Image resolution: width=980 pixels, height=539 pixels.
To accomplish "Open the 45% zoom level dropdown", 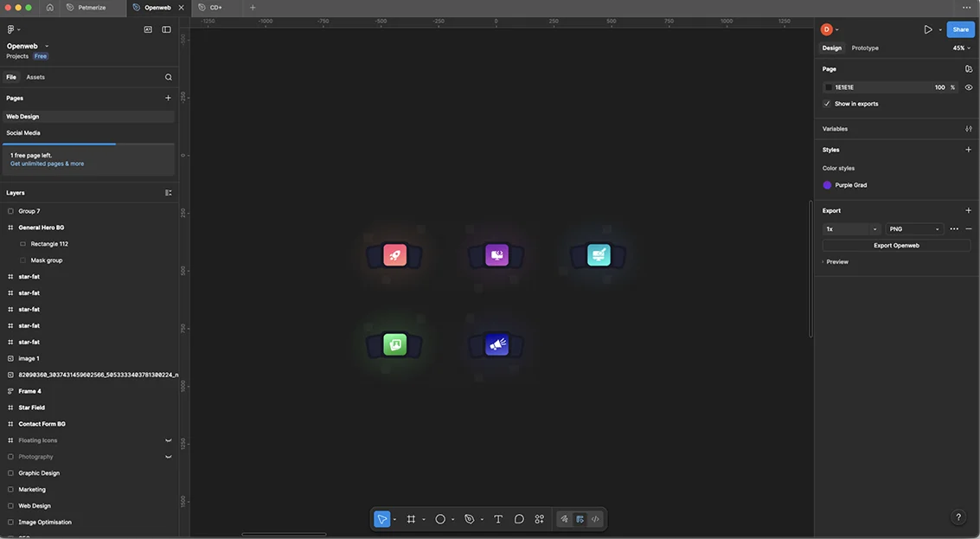I will (962, 48).
